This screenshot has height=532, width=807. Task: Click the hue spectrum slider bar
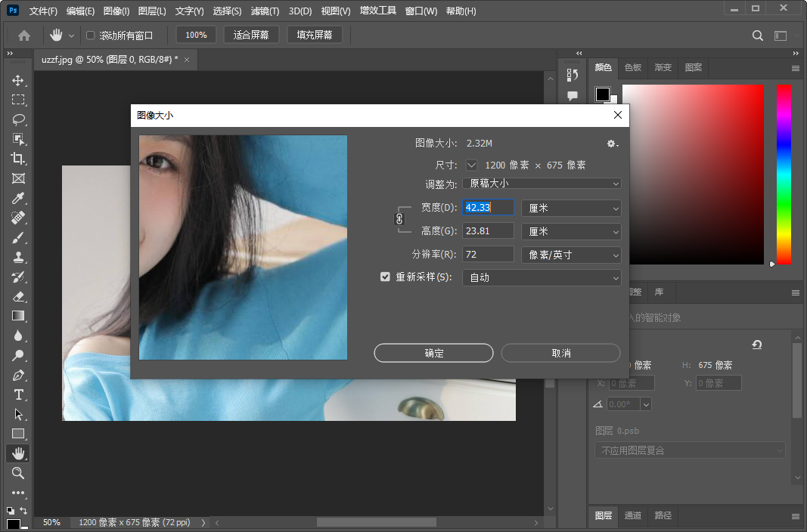coord(784,175)
